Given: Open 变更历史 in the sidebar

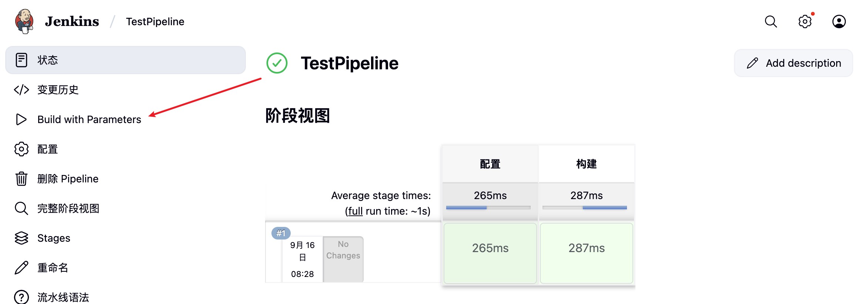Looking at the screenshot, I should click(x=58, y=90).
